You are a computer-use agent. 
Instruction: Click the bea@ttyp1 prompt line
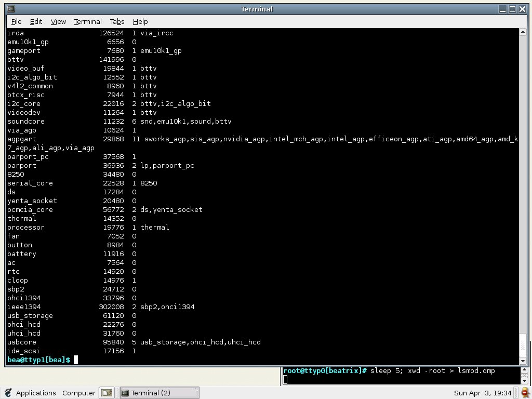point(43,360)
